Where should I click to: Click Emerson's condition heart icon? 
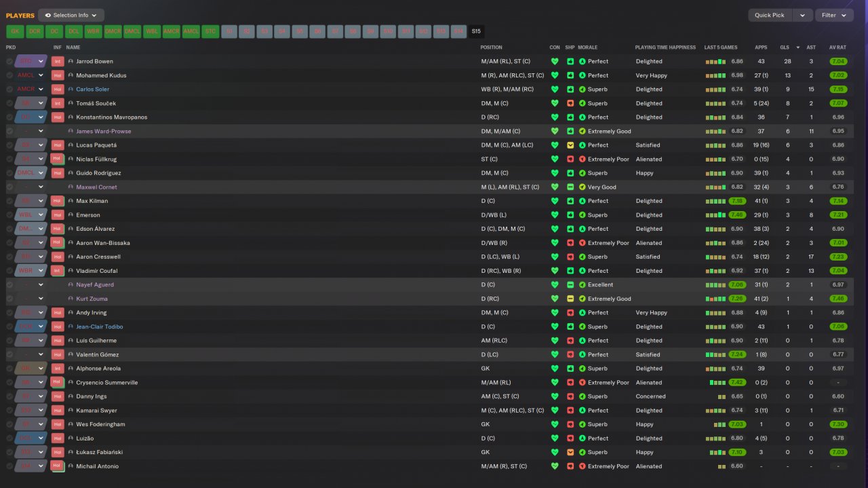(555, 215)
